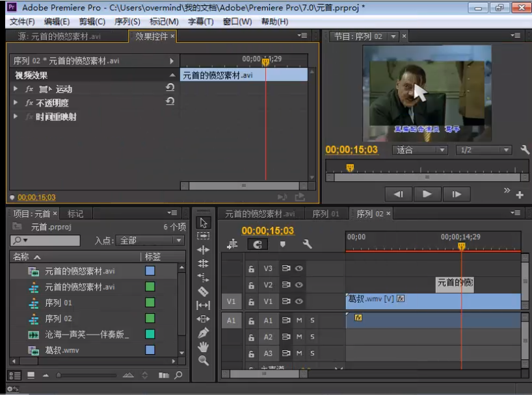Reset the Opacity effect
Image resolution: width=532 pixels, height=395 pixels.
[x=170, y=101]
